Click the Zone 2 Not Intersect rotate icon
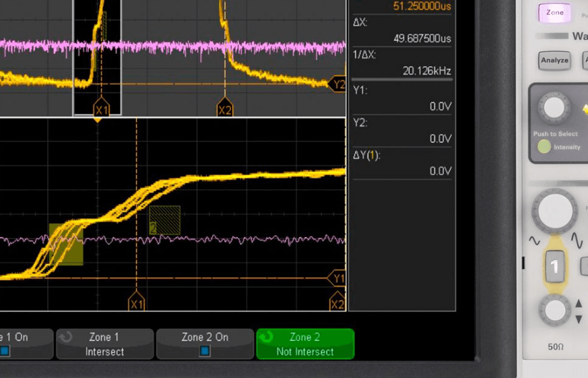This screenshot has height=378, width=588. pos(266,337)
